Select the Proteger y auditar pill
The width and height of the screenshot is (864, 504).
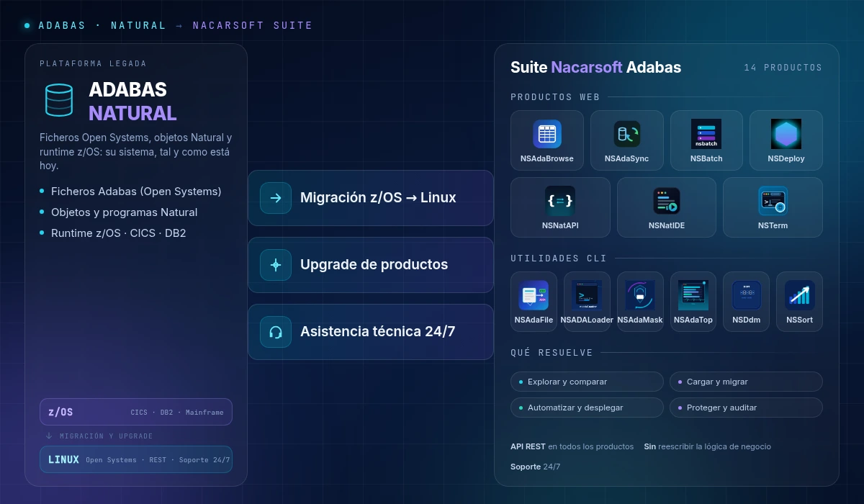[746, 408]
